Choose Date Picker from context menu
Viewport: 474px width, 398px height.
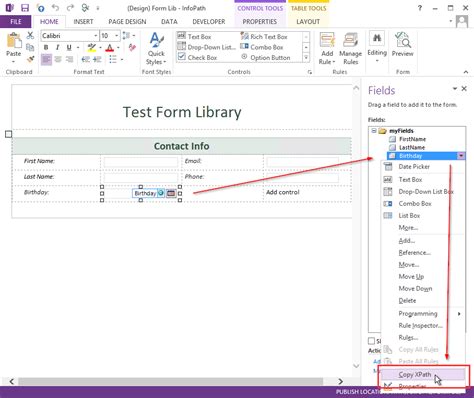pos(414,167)
